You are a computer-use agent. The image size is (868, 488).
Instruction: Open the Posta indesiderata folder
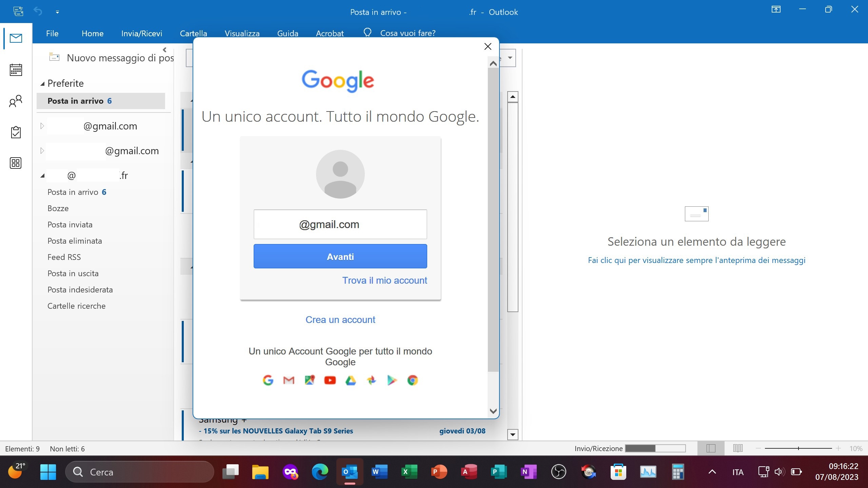(x=80, y=290)
